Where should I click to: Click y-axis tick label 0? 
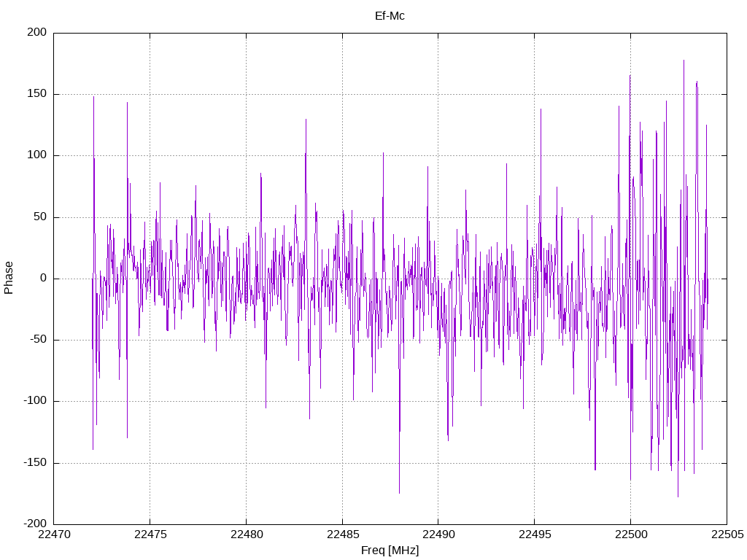tap(44, 279)
